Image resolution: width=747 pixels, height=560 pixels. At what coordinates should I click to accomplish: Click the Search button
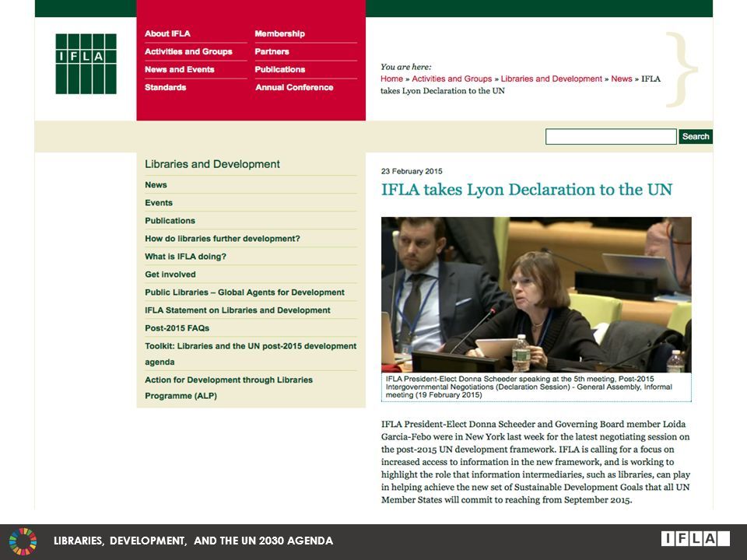tap(696, 137)
